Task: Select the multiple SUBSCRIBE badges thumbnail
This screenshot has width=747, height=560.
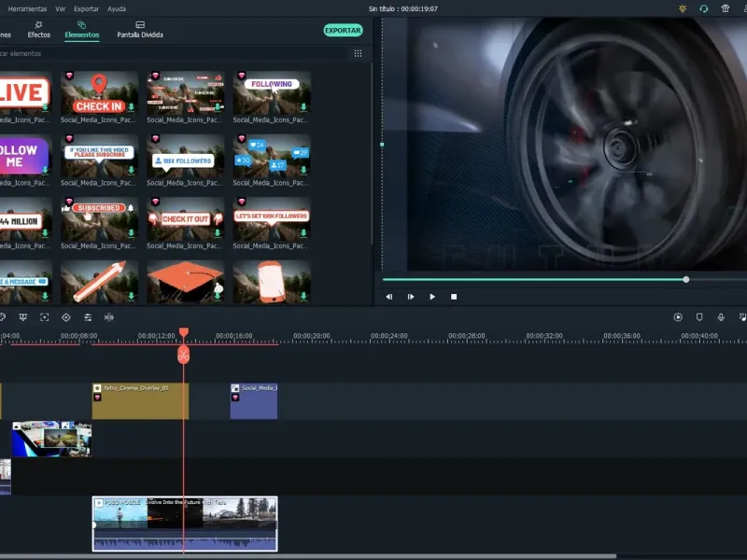Action: [x=185, y=92]
